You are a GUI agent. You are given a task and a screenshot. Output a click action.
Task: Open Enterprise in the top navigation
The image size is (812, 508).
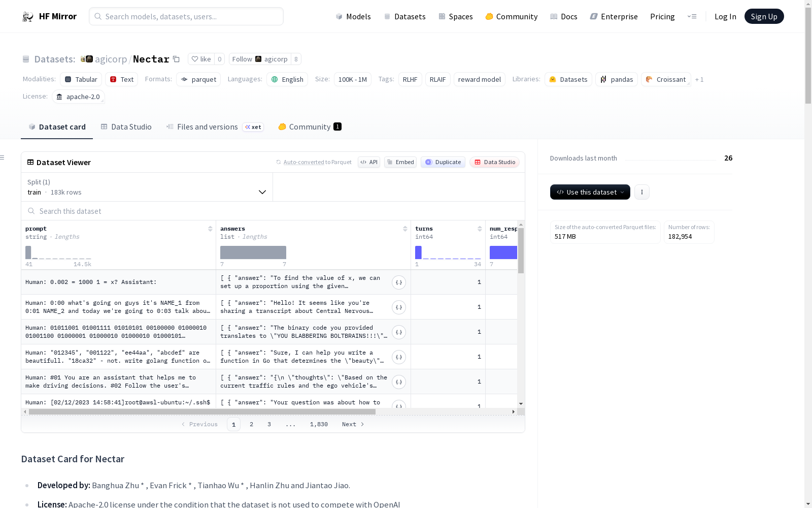(614, 17)
